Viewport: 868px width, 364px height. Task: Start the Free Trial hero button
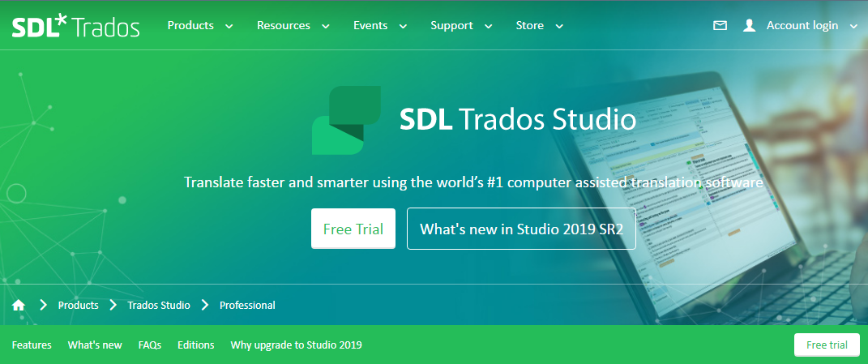pos(353,229)
